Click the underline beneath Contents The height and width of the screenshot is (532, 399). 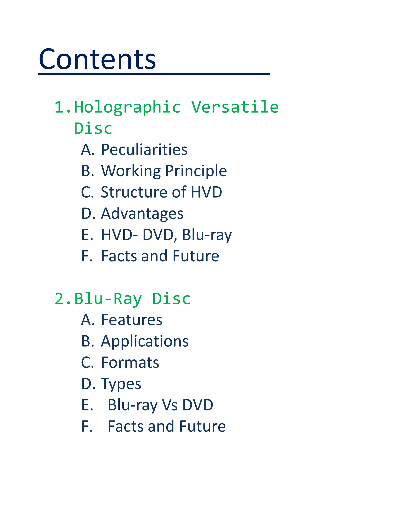(x=154, y=74)
